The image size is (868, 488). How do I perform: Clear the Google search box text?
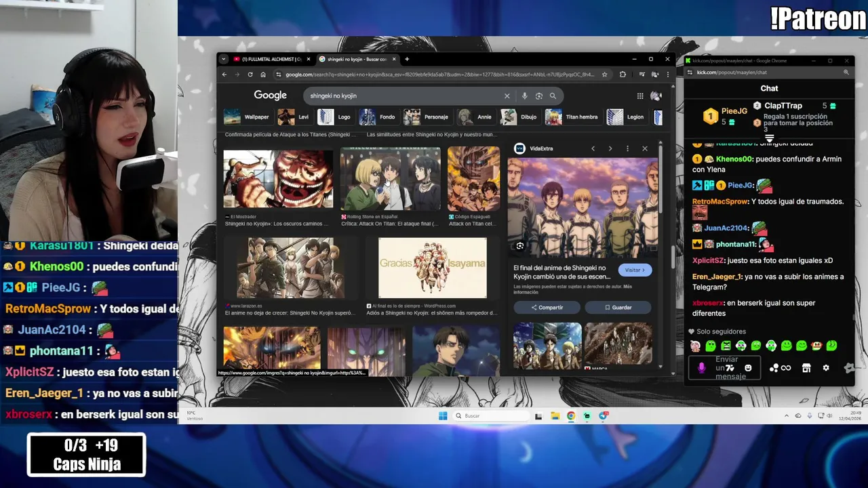pos(507,96)
